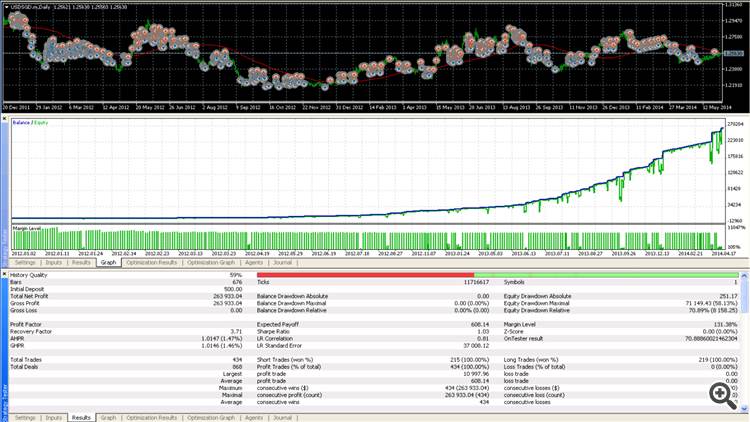Open Inputs tab under the statistics table
This screenshot has width=750, height=422.
54,418
